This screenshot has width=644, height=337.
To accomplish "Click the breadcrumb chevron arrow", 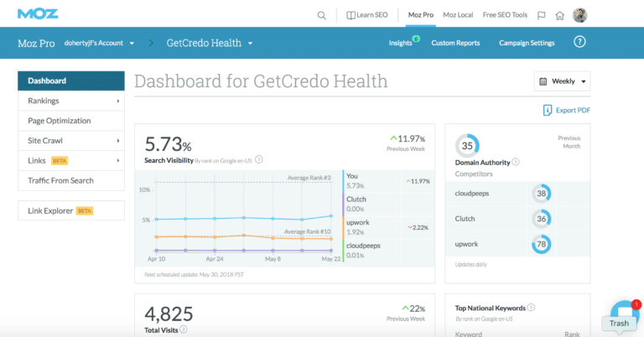I will point(151,43).
